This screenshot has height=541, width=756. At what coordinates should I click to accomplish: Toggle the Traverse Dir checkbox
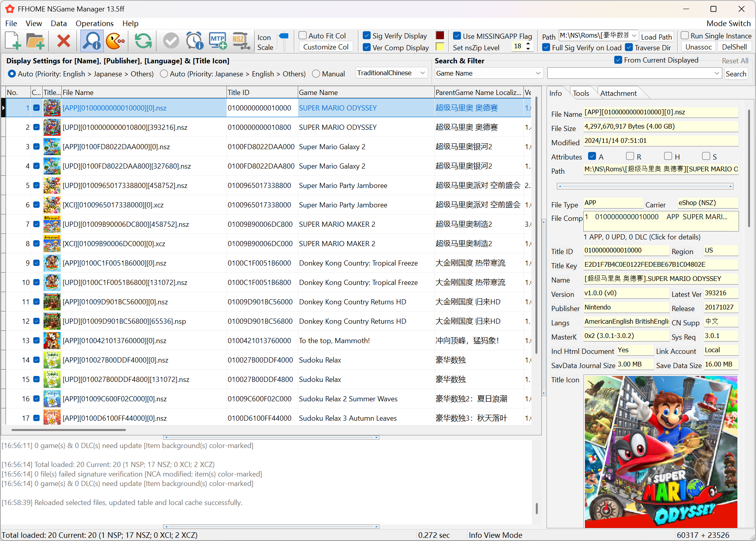pos(629,47)
